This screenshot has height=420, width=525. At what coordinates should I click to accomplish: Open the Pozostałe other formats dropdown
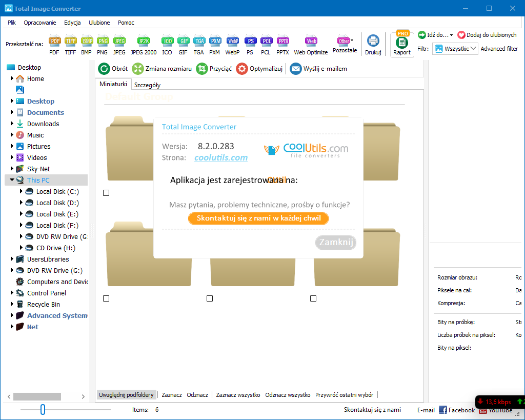pos(345,44)
